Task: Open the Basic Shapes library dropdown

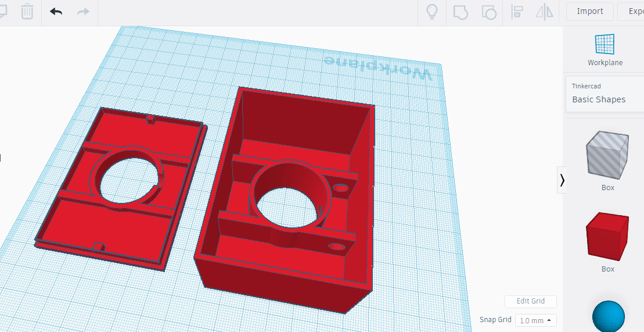Action: 605,94
